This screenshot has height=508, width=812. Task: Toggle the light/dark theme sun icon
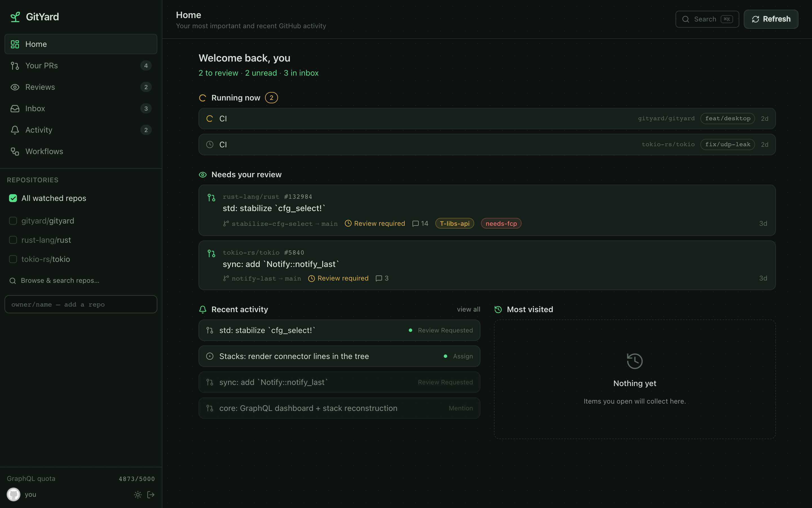tap(138, 494)
